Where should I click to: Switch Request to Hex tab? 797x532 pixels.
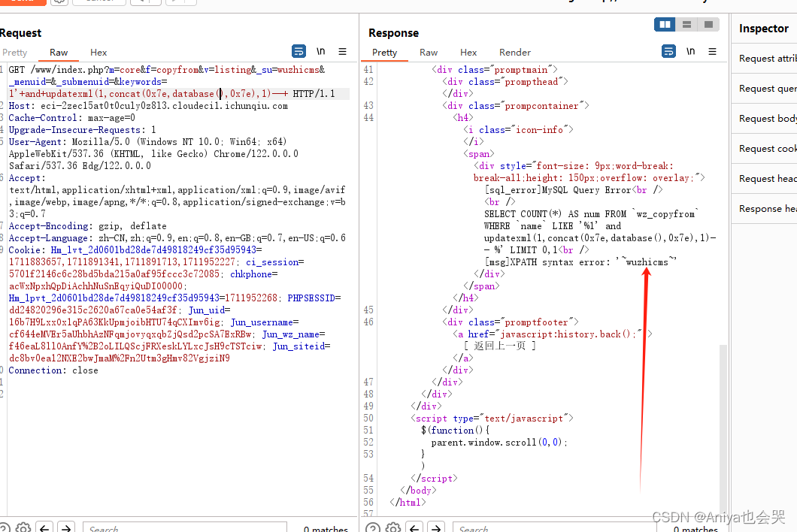[98, 53]
